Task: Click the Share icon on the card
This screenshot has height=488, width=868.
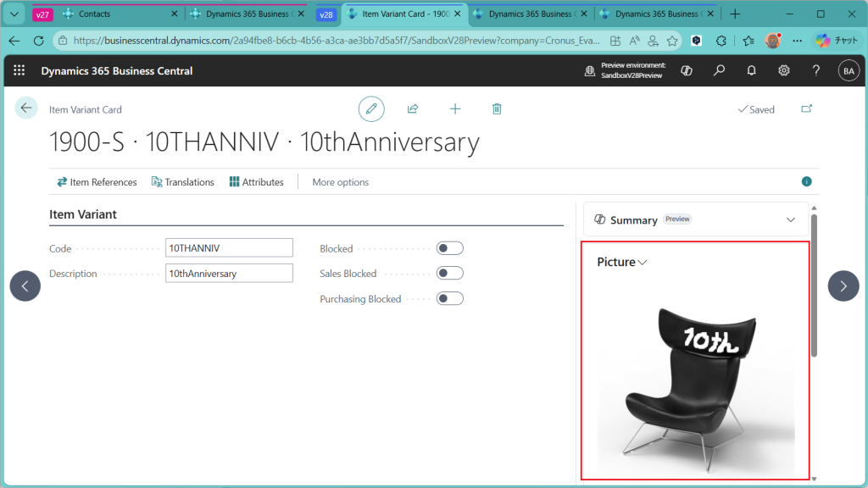Action: [x=413, y=108]
